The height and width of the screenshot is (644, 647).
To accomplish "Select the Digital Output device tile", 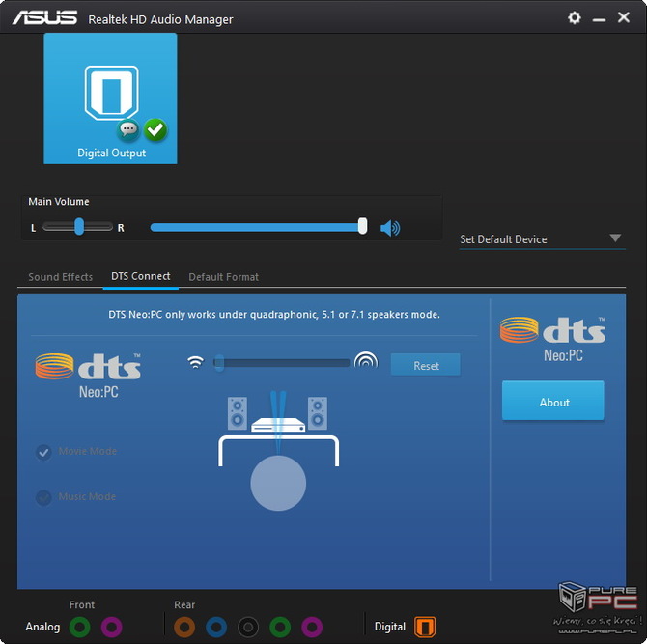I will 111,98.
